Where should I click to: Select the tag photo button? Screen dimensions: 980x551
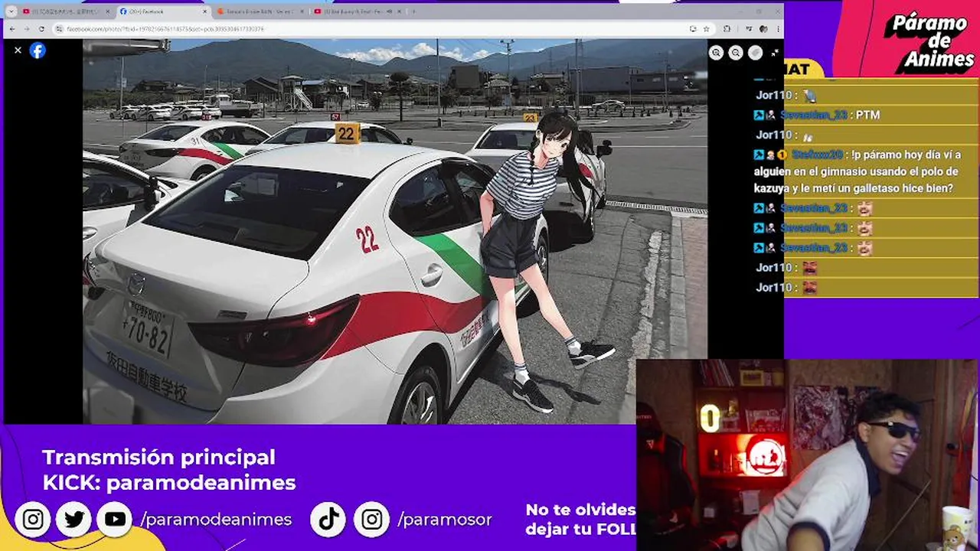(x=756, y=53)
